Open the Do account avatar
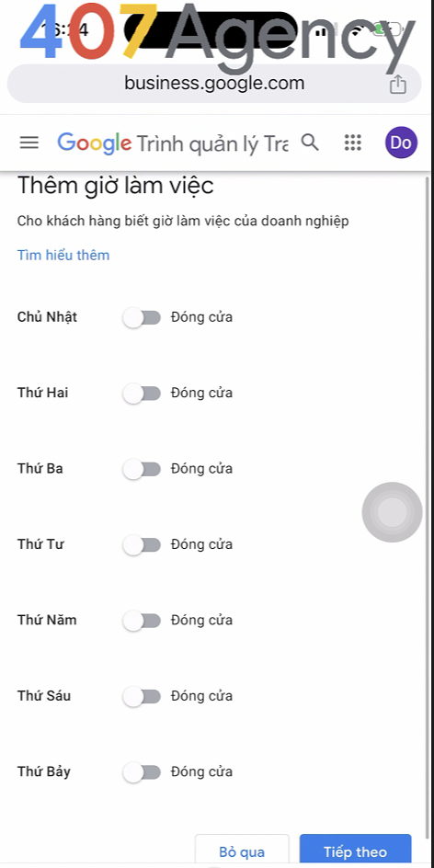This screenshot has height=868, width=434. click(x=401, y=143)
